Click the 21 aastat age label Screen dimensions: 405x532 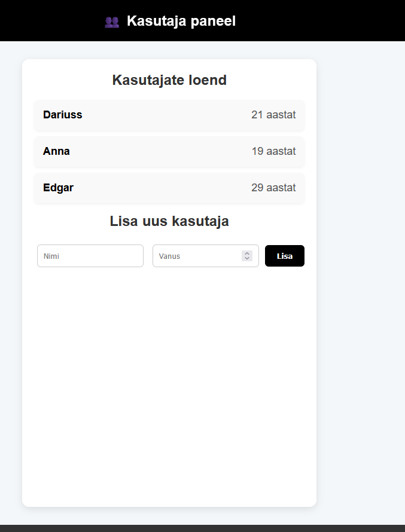point(273,115)
